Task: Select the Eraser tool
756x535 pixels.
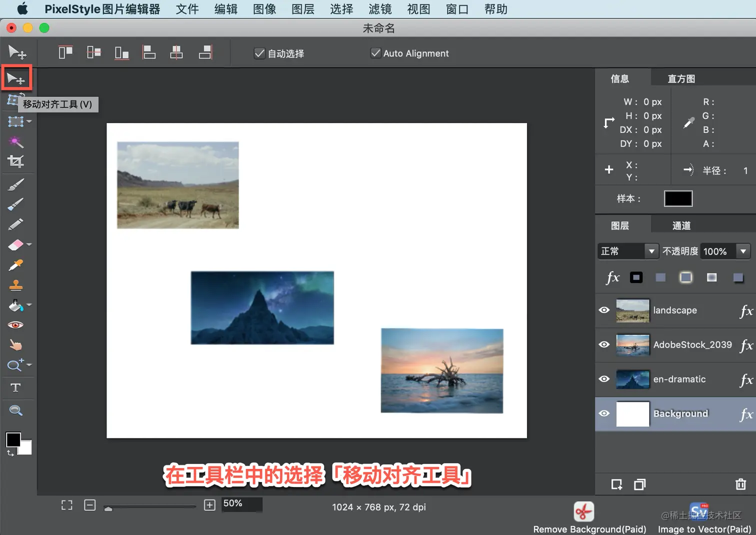Action: 15,244
